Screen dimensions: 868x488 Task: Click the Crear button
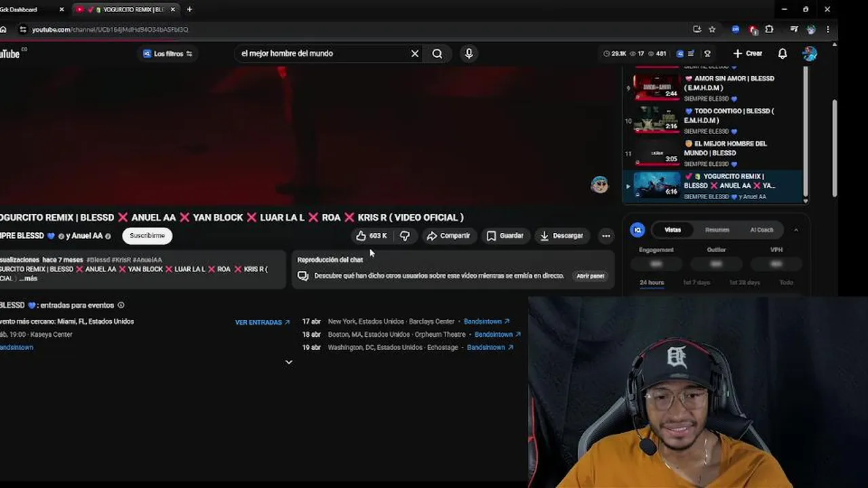point(747,54)
